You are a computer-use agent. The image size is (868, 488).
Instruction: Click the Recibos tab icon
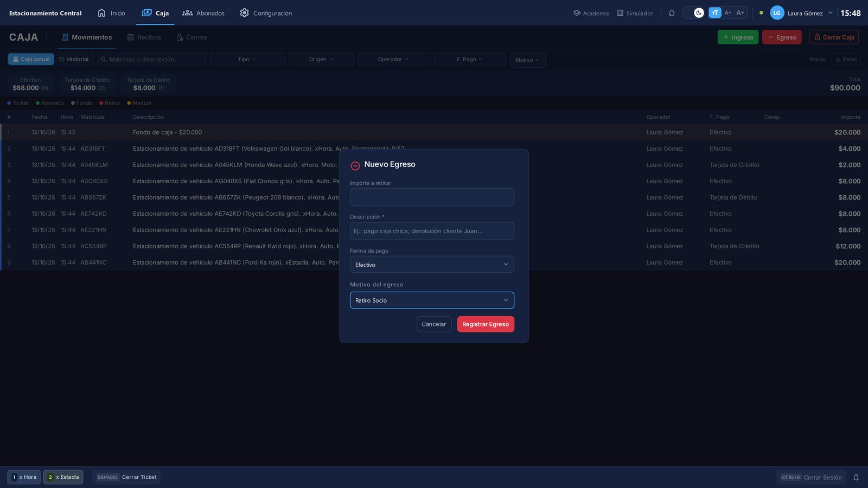pos(131,37)
